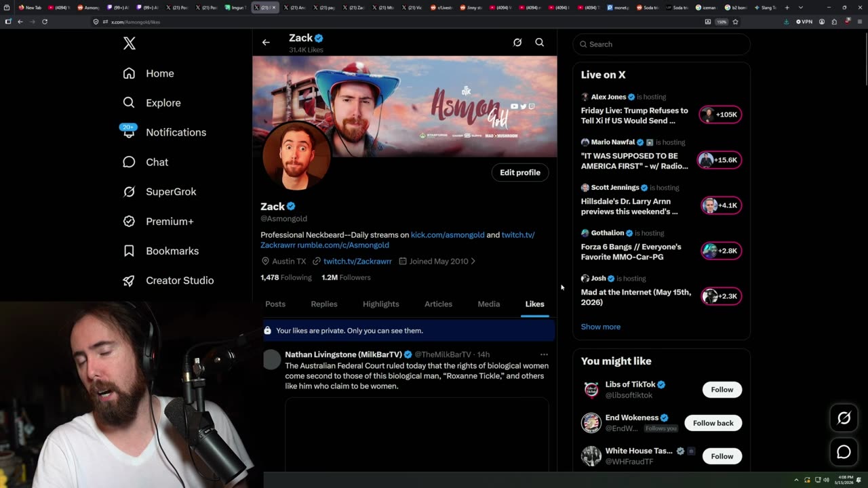Switch to the Highlights tab

tap(381, 304)
